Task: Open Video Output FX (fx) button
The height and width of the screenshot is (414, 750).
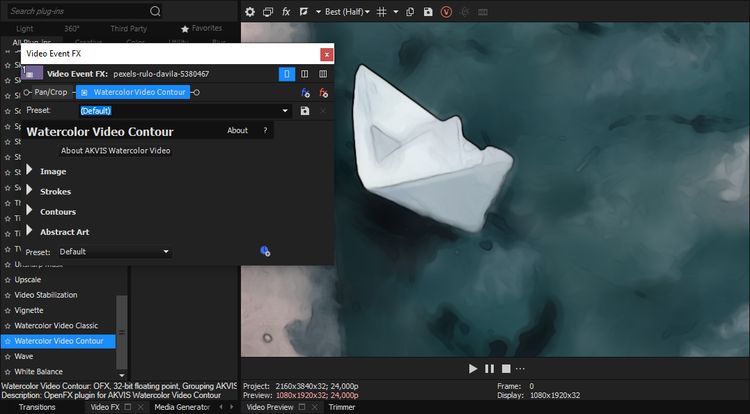Action: (x=286, y=12)
